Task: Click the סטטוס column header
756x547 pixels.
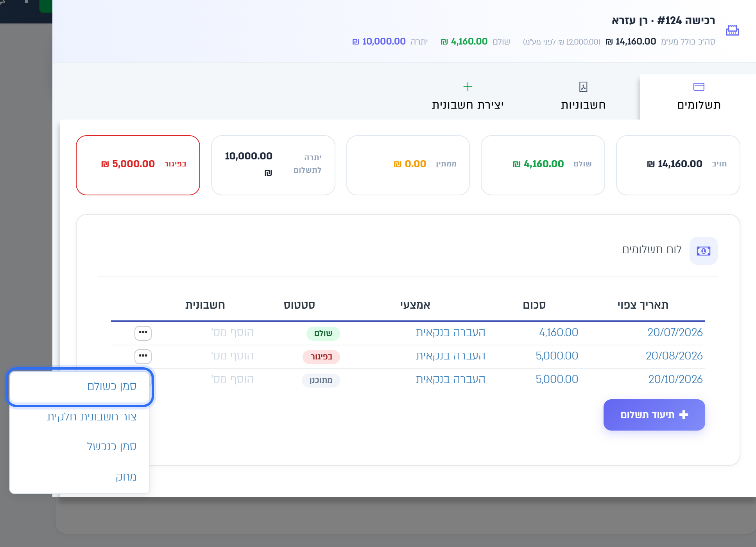Action: (x=299, y=305)
